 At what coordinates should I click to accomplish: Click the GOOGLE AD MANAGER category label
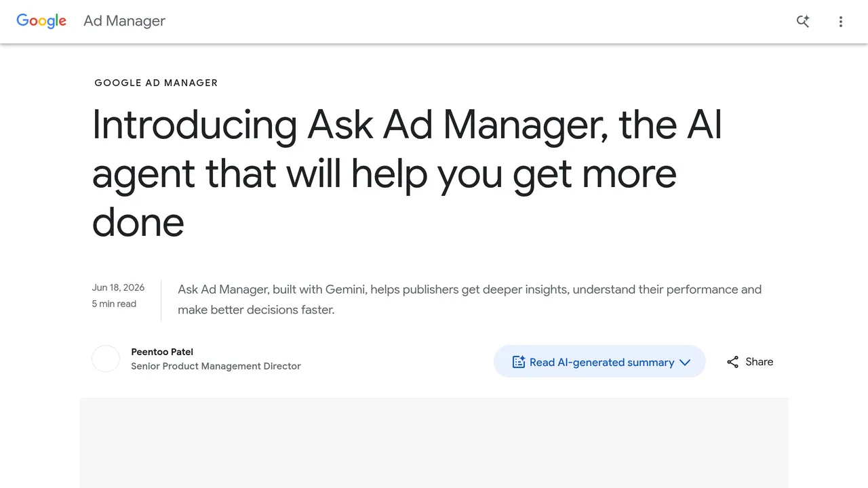pos(156,83)
